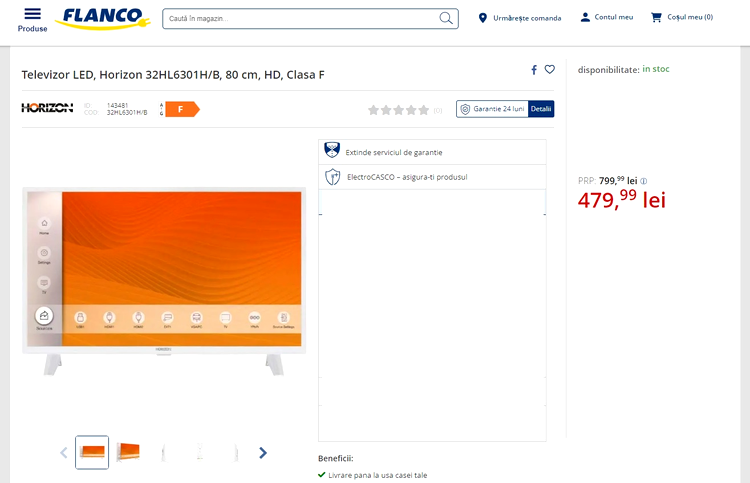The width and height of the screenshot is (750, 483).
Task: Select the fifth thumbnail image
Action: [x=236, y=452]
